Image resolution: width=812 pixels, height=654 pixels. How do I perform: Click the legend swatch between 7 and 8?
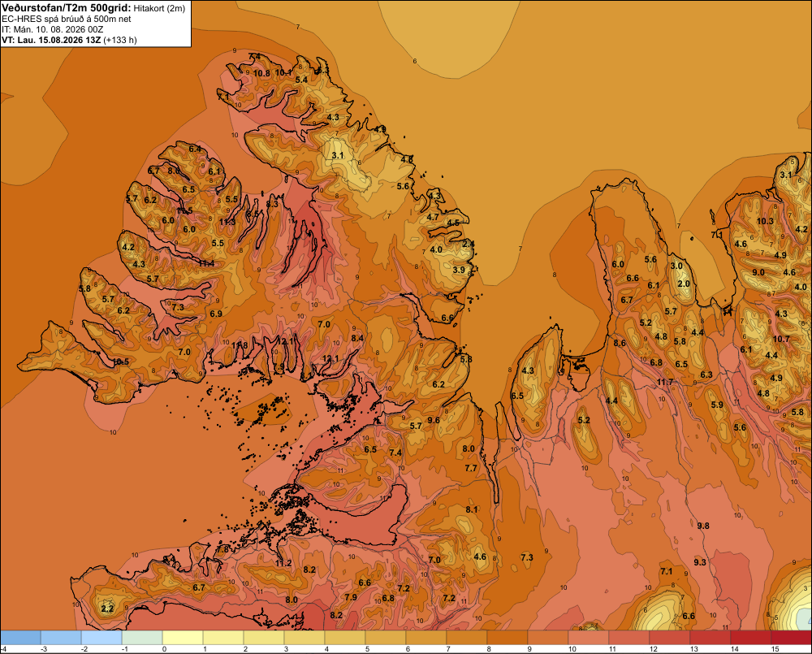[467, 638]
